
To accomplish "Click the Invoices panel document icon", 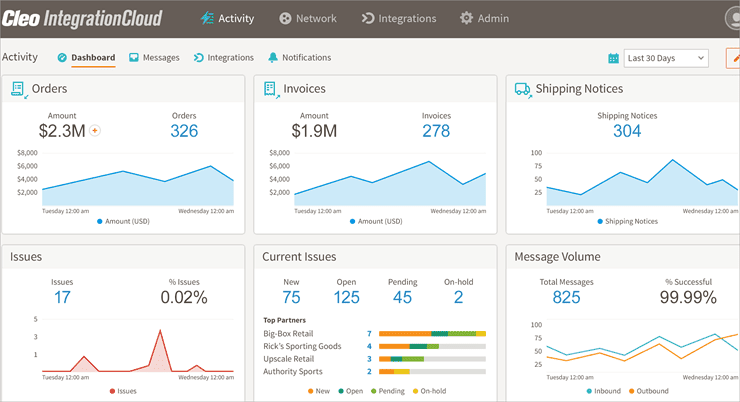I will click(270, 89).
